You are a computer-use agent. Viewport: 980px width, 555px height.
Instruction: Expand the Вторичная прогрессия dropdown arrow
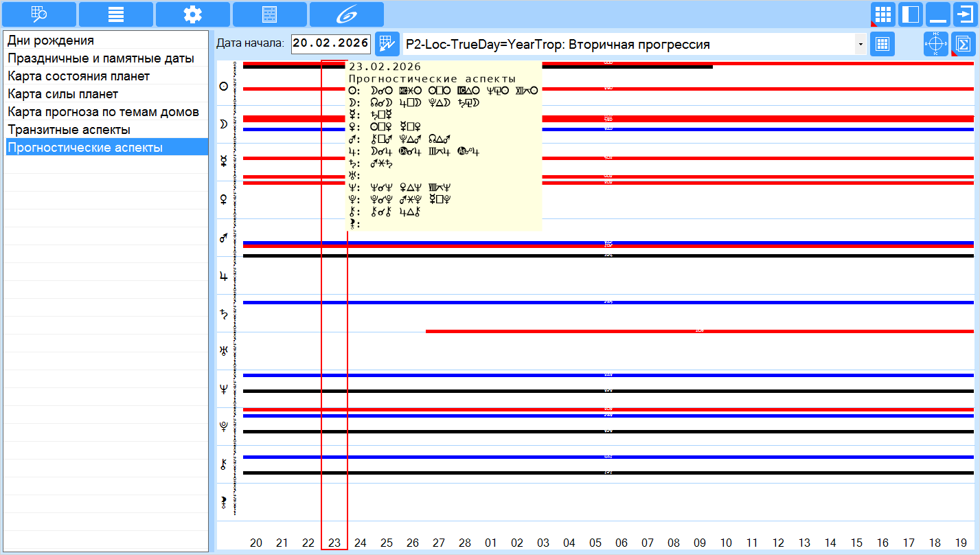click(860, 45)
